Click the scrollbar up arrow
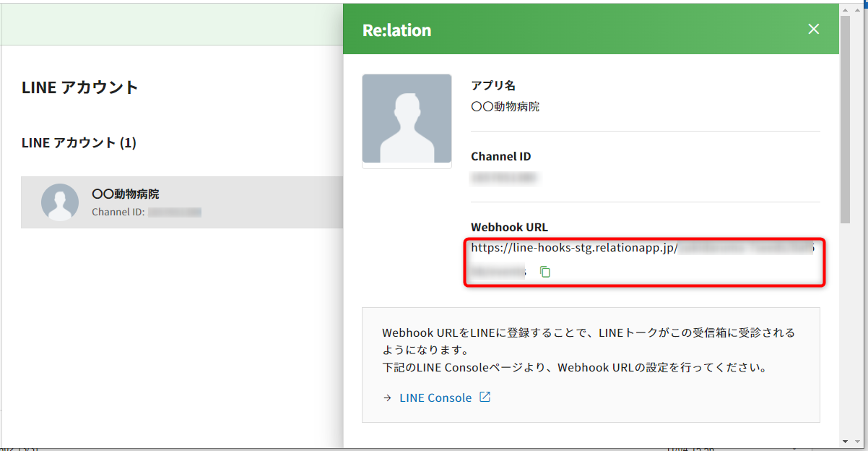Image resolution: width=868 pixels, height=451 pixels. point(846,9)
